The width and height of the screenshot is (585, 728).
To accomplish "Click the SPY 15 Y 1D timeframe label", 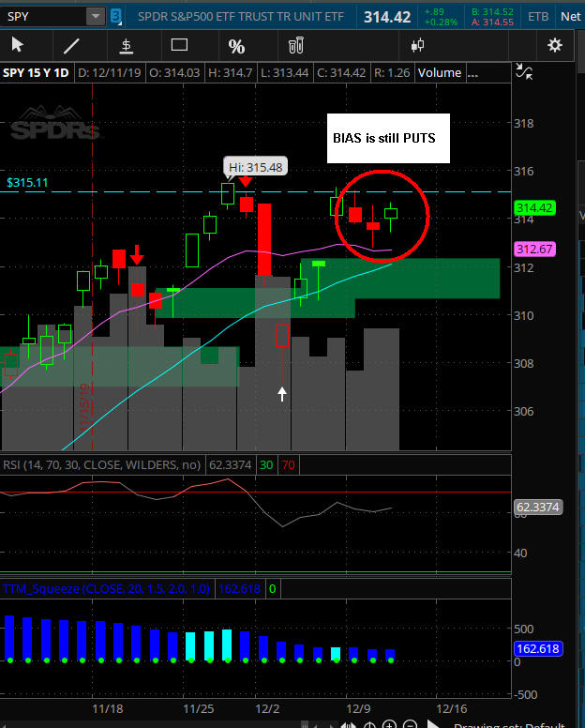I will (36, 73).
